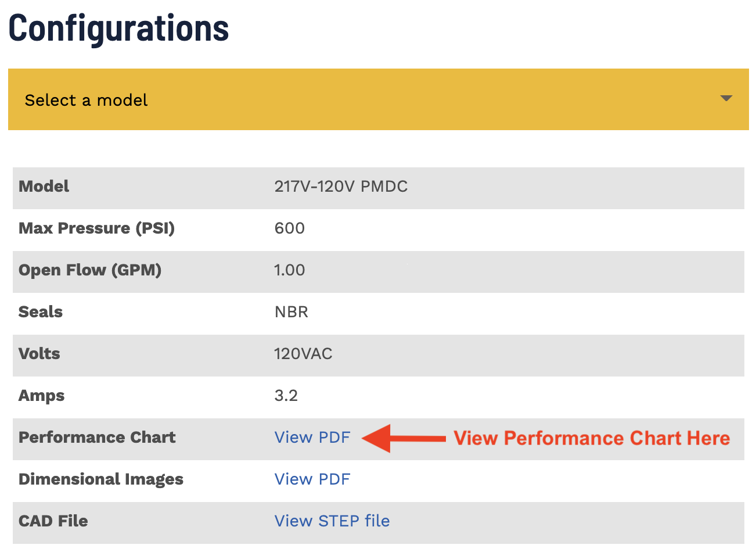This screenshot has width=756, height=552.
Task: Open the 'Select a model' dropdown
Action: [377, 99]
